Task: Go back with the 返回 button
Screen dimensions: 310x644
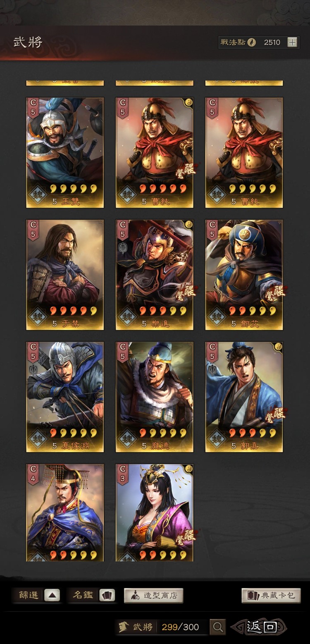Action: [x=259, y=627]
